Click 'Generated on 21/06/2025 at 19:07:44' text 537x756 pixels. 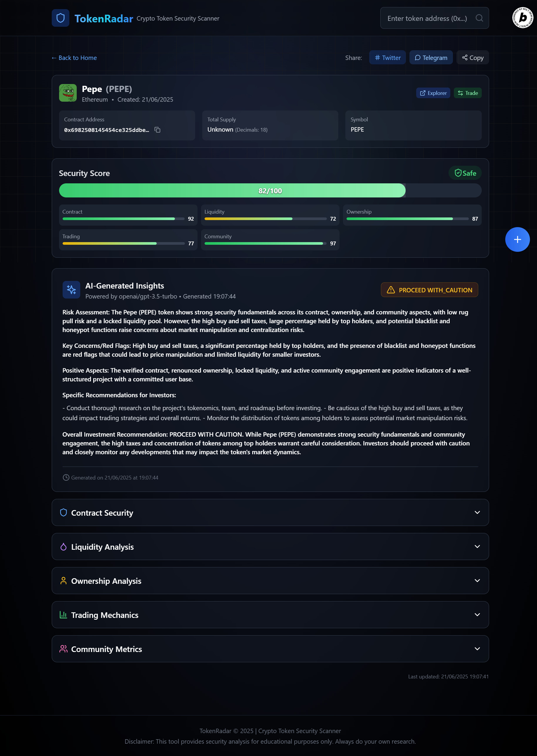114,478
